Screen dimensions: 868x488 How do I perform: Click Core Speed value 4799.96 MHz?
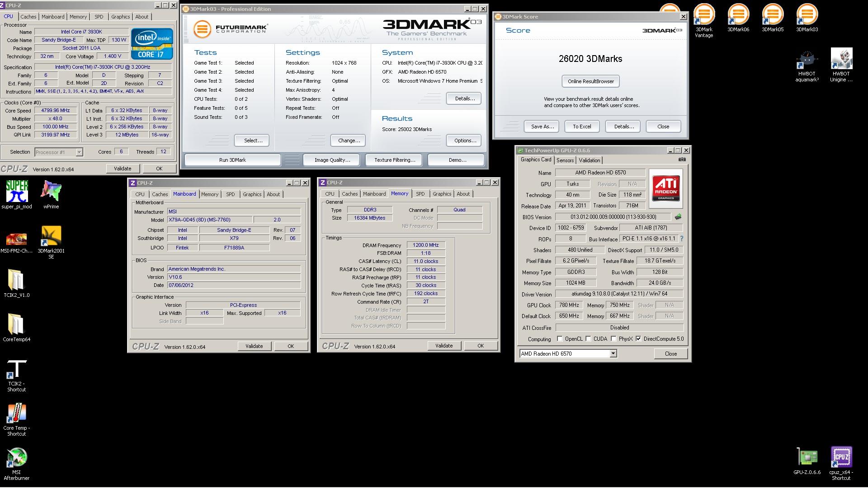[56, 110]
